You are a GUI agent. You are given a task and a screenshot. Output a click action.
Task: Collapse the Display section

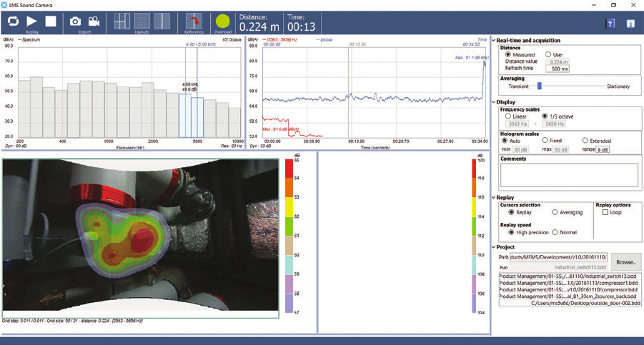(494, 101)
